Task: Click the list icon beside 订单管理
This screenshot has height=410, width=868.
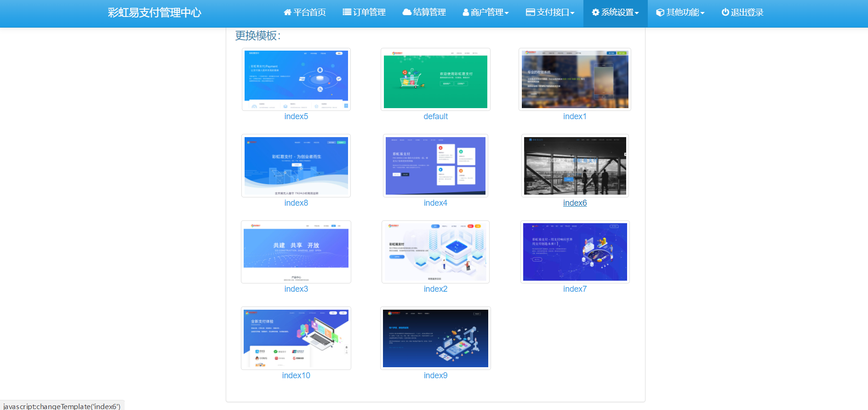Action: click(x=347, y=12)
